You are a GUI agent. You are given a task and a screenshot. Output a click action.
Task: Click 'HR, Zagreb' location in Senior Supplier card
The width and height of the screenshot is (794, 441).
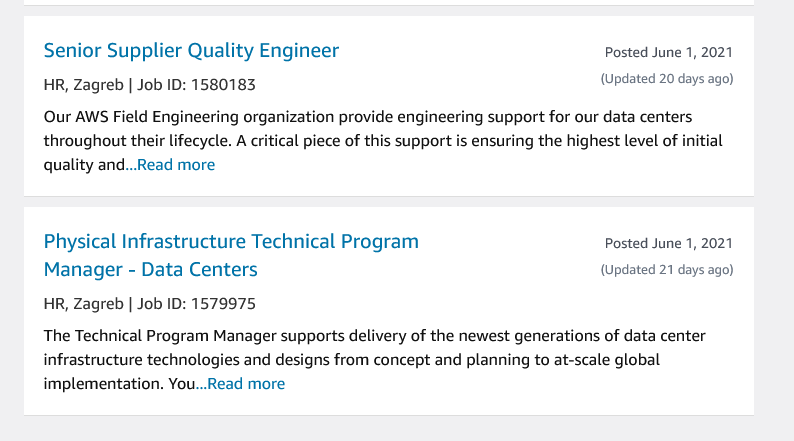pos(83,85)
